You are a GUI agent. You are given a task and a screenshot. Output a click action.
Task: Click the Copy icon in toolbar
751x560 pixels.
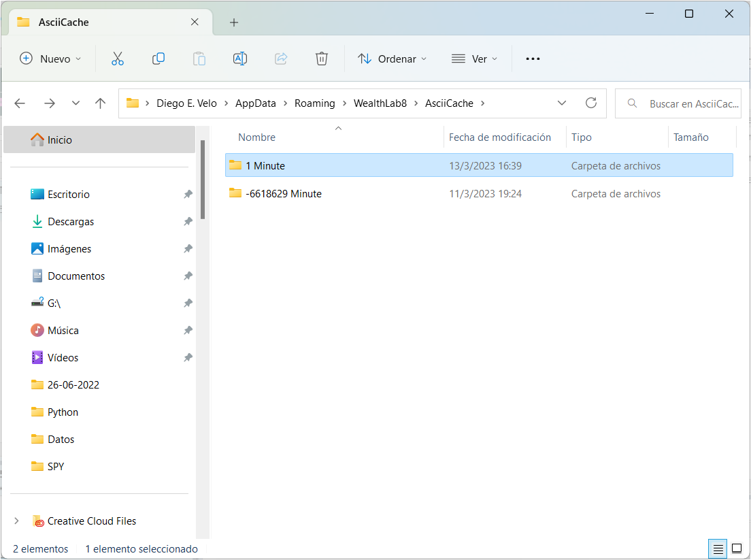(158, 59)
